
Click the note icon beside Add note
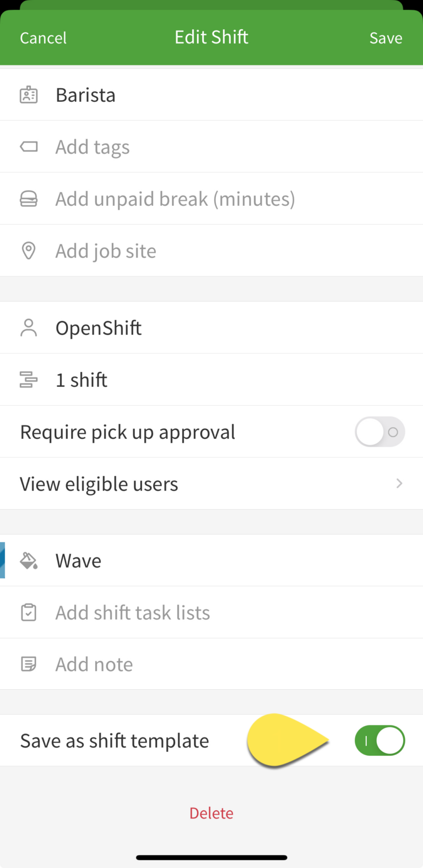[28, 663]
